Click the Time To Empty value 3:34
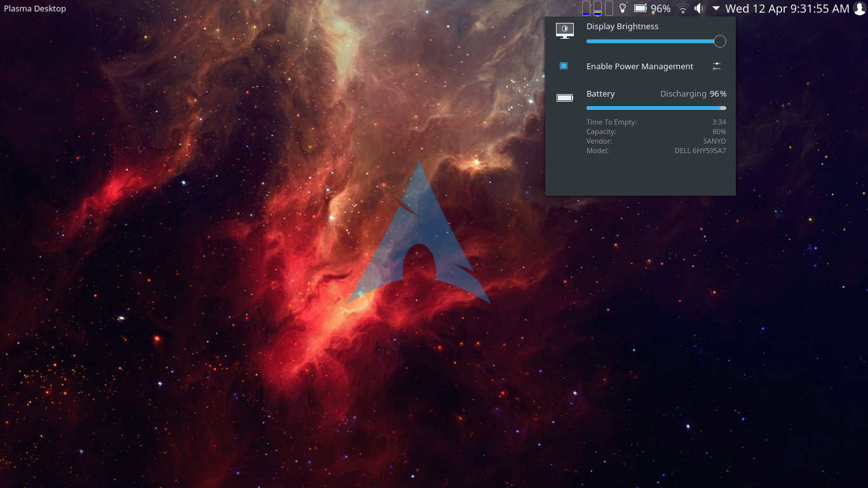The width and height of the screenshot is (868, 488). (x=719, y=122)
